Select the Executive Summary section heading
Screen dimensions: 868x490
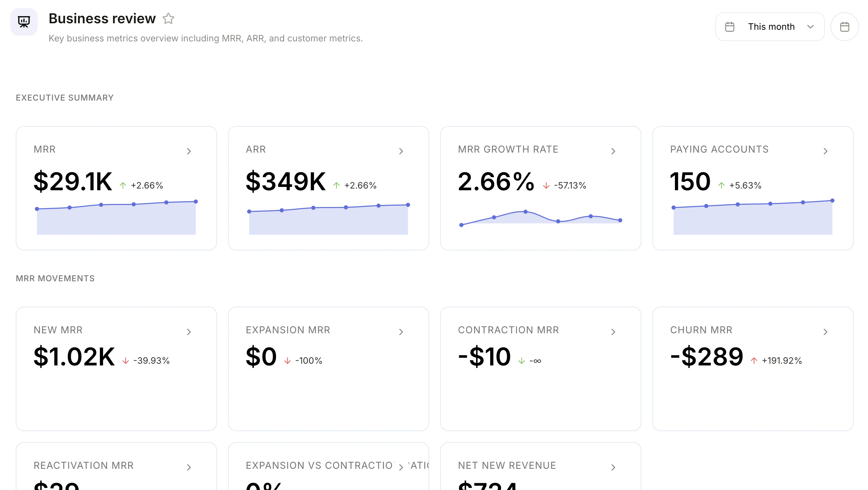click(x=64, y=98)
